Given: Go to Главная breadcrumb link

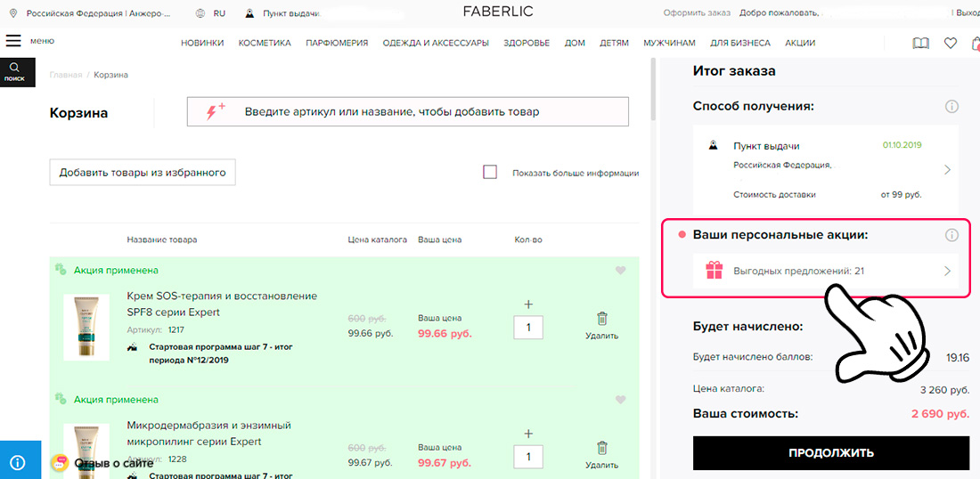Looking at the screenshot, I should point(66,75).
